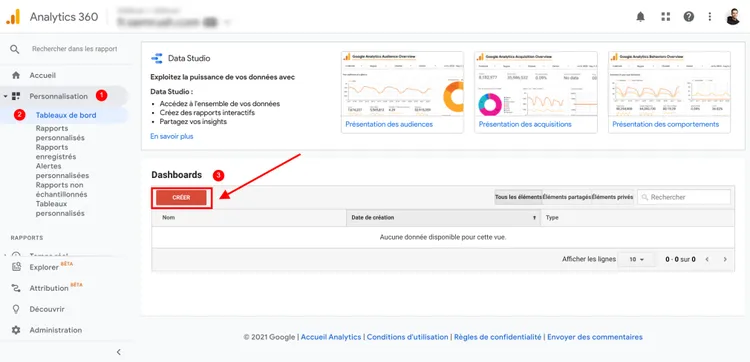
Task: Open Présentation des comportements link
Action: tap(665, 124)
